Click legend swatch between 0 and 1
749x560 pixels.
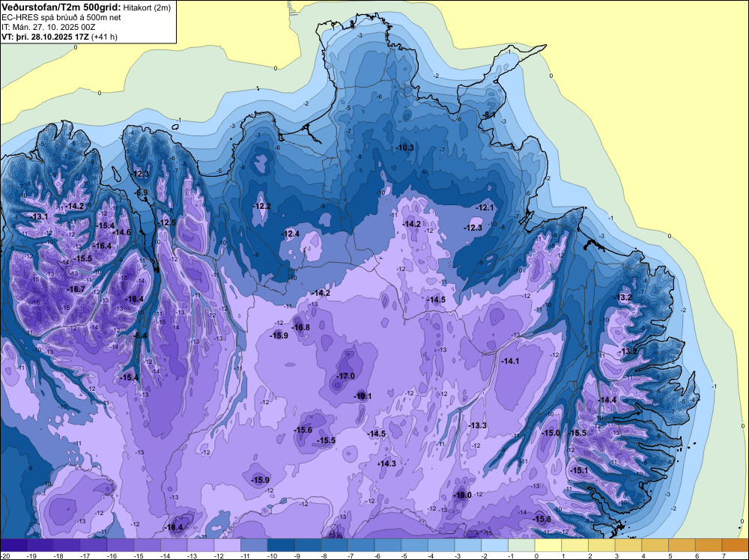549,545
